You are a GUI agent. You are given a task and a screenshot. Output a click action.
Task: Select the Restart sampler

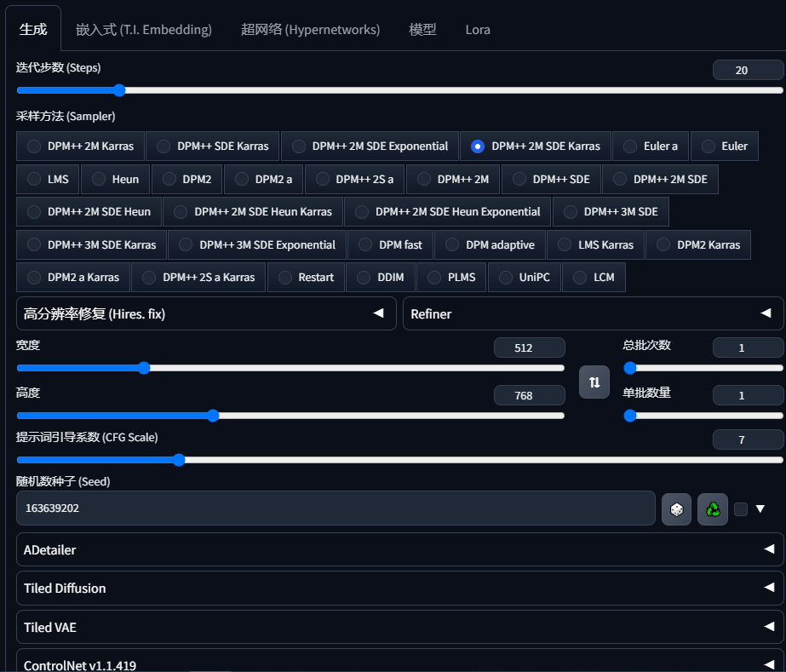coord(306,277)
